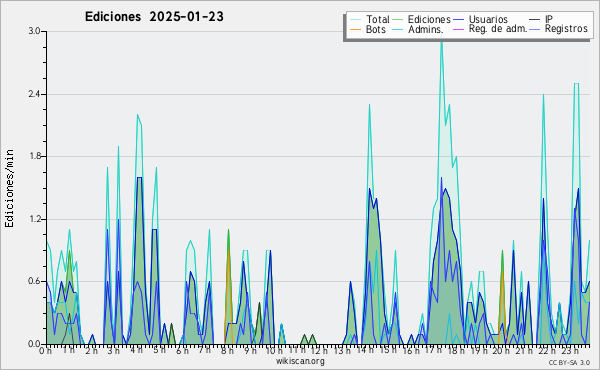Click the "5 h" x-axis label

tap(159, 350)
